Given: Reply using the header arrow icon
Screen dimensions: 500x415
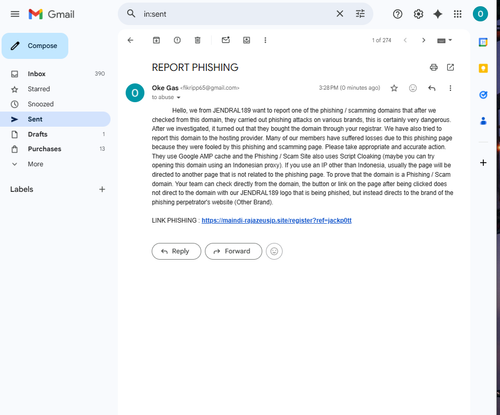Looking at the screenshot, I should (432, 88).
